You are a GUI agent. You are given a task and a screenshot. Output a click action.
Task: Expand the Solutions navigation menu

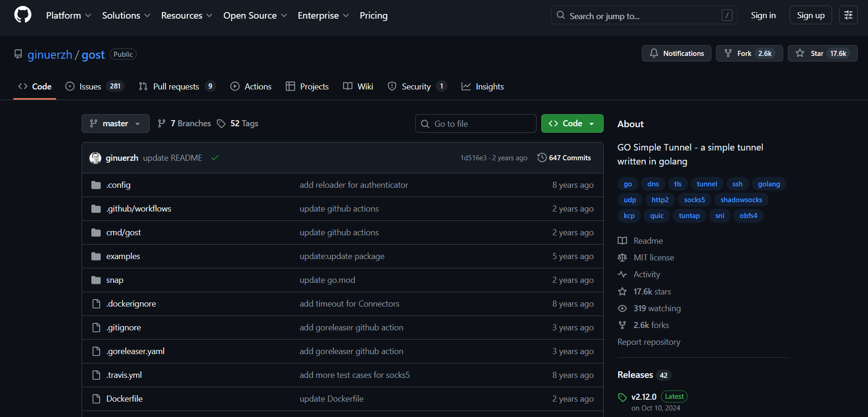pos(126,15)
